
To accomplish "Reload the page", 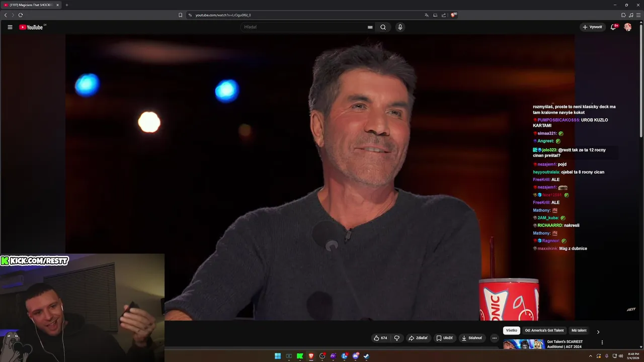I will [x=21, y=15].
